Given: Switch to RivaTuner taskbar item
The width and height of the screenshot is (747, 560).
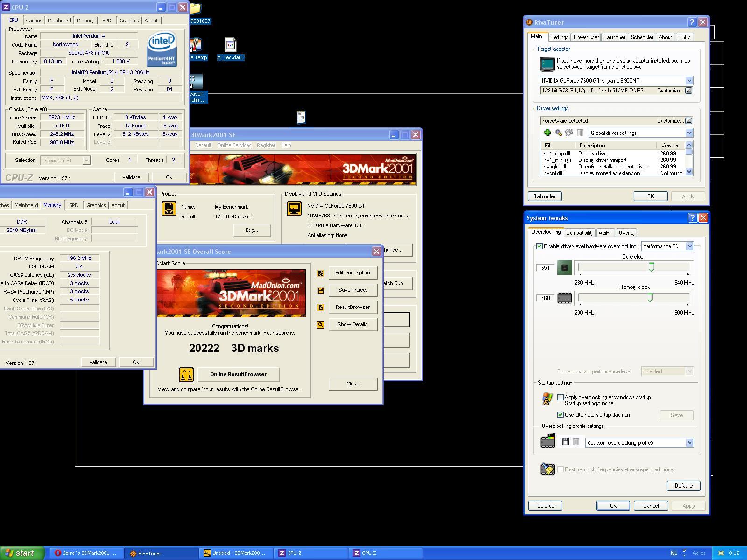Looking at the screenshot, I should [162, 553].
